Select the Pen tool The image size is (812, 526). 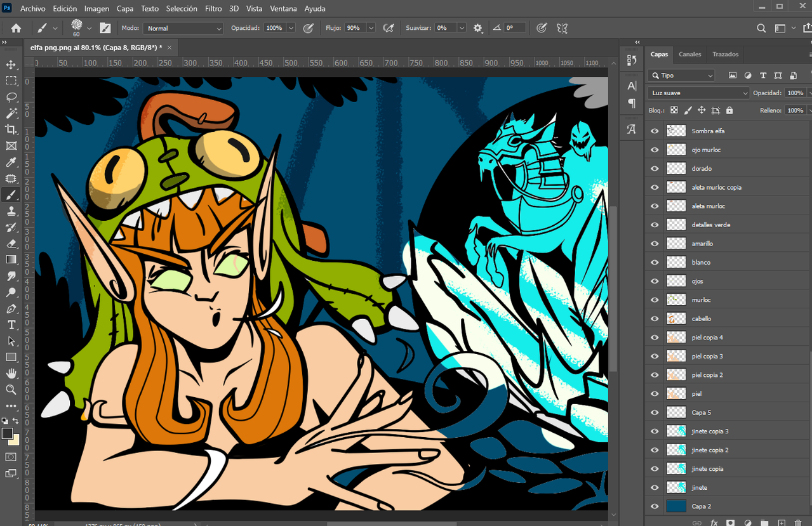[11, 309]
